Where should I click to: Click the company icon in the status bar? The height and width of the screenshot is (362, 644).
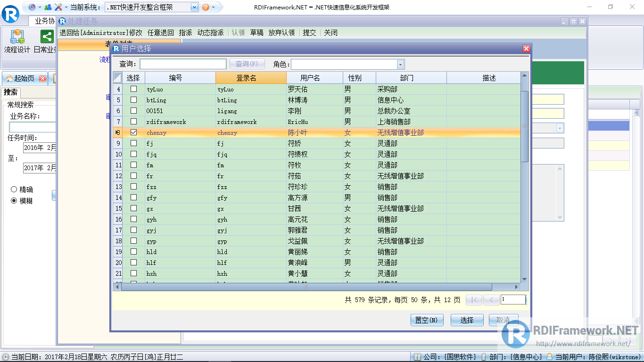(417, 356)
